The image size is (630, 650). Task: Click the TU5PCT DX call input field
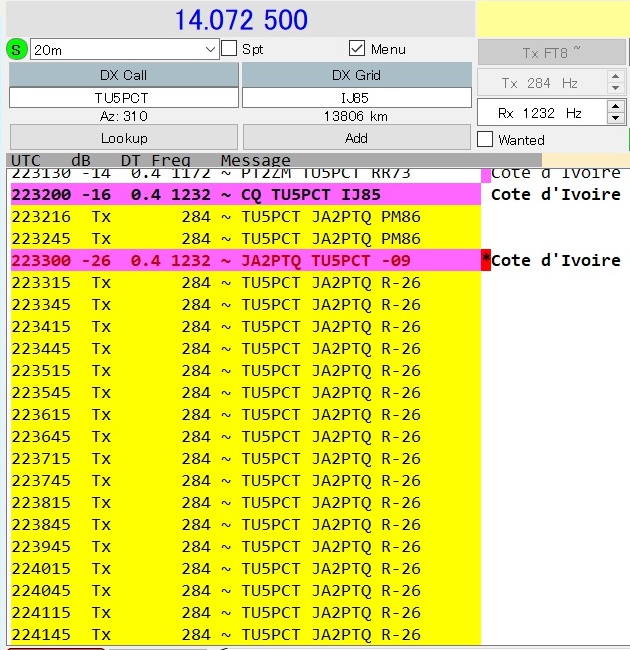coord(124,98)
